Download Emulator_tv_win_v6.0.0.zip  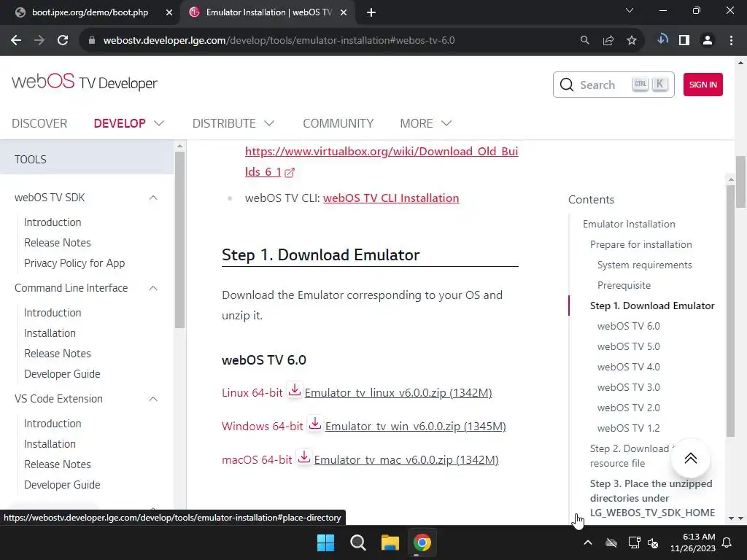pos(415,426)
